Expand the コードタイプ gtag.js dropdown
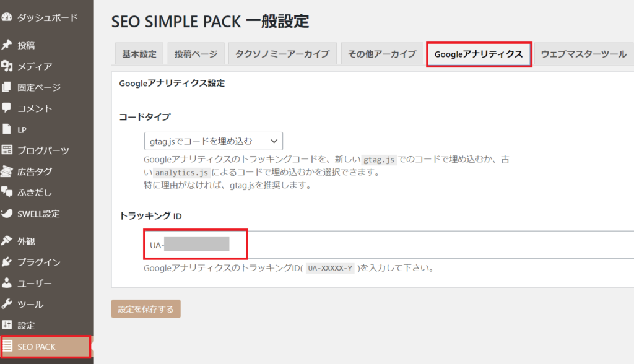634x364 pixels. tap(214, 141)
